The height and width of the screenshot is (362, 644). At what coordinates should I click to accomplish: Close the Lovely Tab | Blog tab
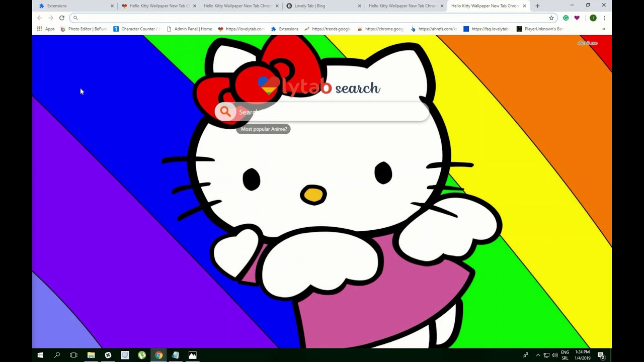(359, 6)
